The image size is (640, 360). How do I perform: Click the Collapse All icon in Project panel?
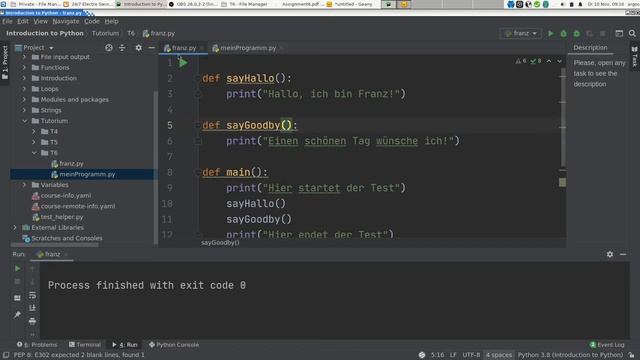click(x=122, y=48)
